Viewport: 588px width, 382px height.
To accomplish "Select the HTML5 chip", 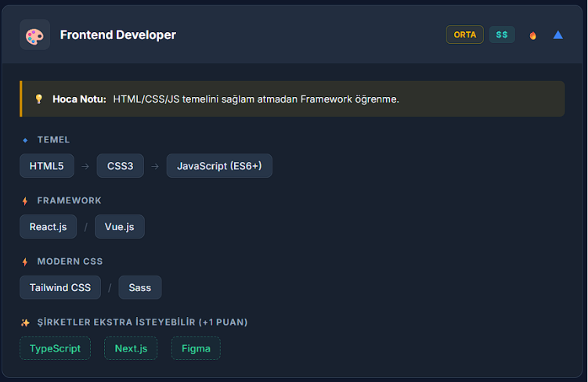I will [47, 166].
